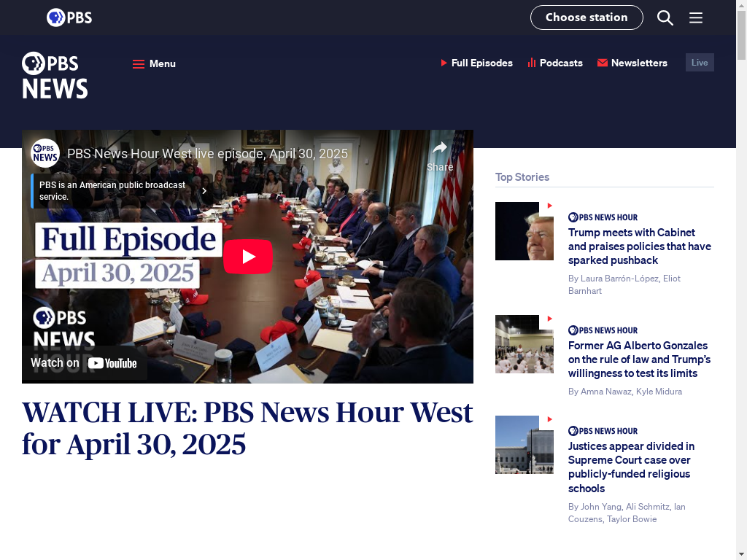Click the page vertical scrollbar thumb
The image size is (747, 560).
point(741,35)
